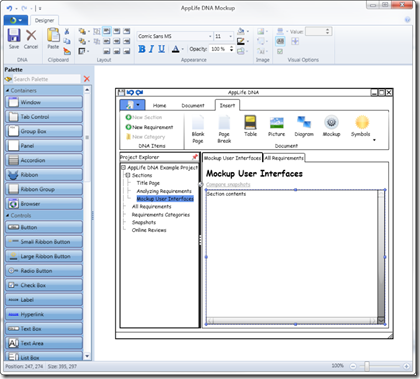Open the application menu button dropdown
This screenshot has height=379, width=420.
(16, 20)
